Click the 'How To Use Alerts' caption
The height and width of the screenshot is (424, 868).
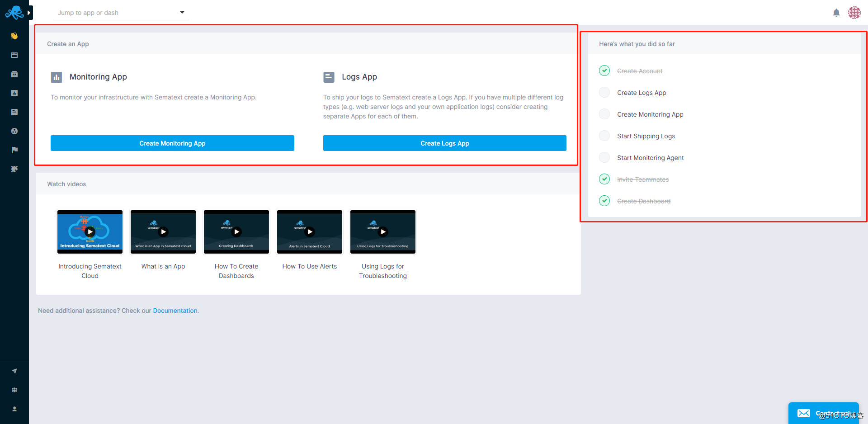tap(310, 266)
